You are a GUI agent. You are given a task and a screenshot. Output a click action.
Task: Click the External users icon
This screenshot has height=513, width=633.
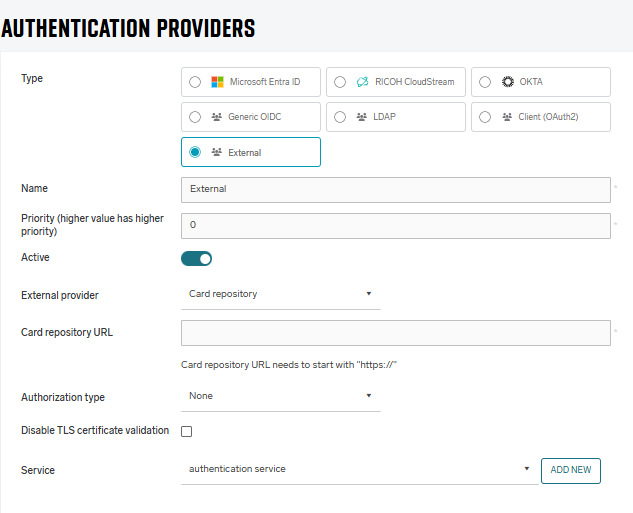pos(216,152)
